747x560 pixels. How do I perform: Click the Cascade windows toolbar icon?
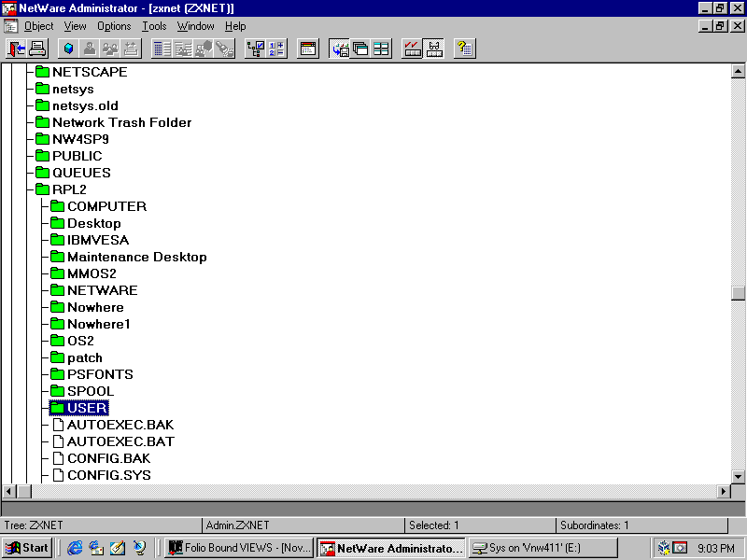click(x=360, y=49)
